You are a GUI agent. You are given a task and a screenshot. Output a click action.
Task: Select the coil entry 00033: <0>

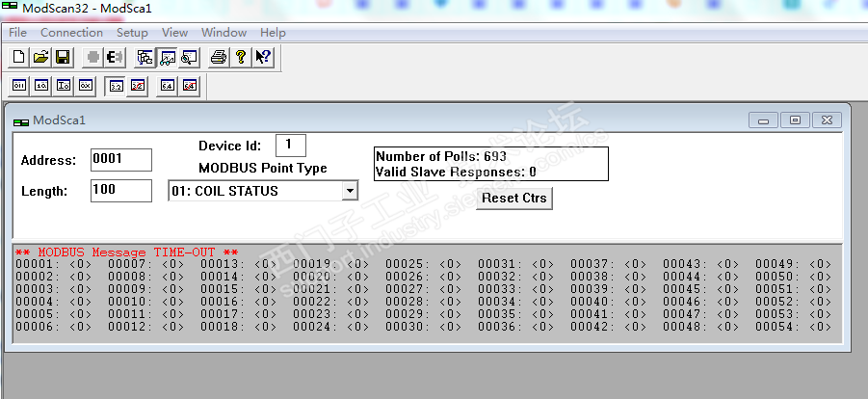515,289
